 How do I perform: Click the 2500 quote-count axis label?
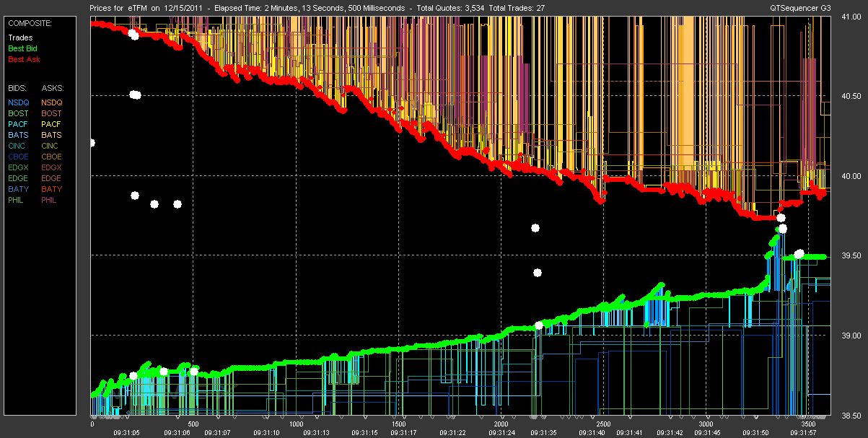pyautogui.click(x=604, y=424)
